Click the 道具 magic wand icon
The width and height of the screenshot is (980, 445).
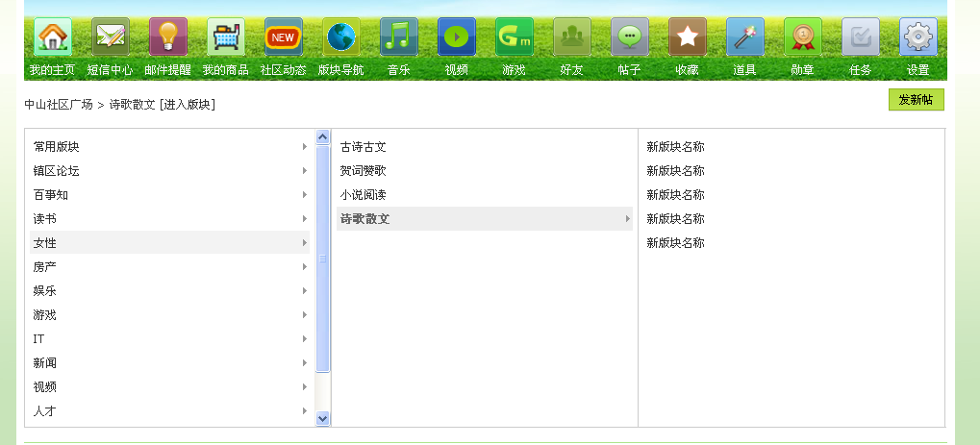coord(745,37)
